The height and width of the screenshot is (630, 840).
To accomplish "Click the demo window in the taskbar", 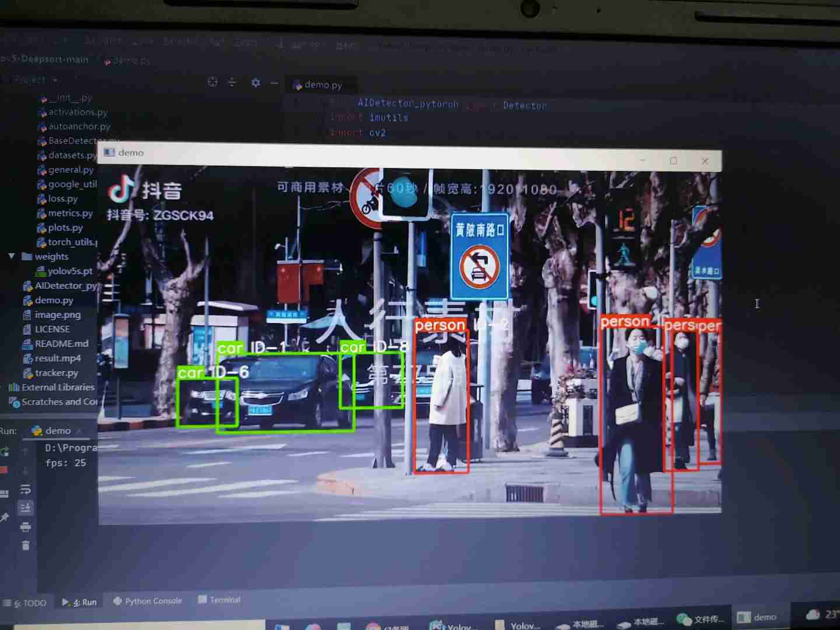I will click(x=757, y=617).
